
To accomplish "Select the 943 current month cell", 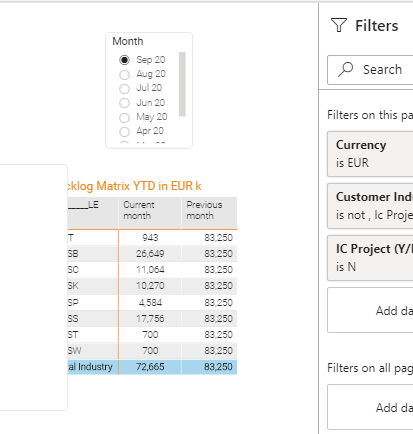I will pos(150,238).
